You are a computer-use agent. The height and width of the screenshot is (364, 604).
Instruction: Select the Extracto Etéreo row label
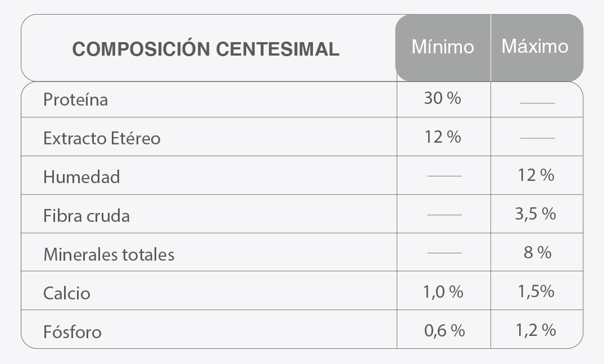pyautogui.click(x=102, y=138)
